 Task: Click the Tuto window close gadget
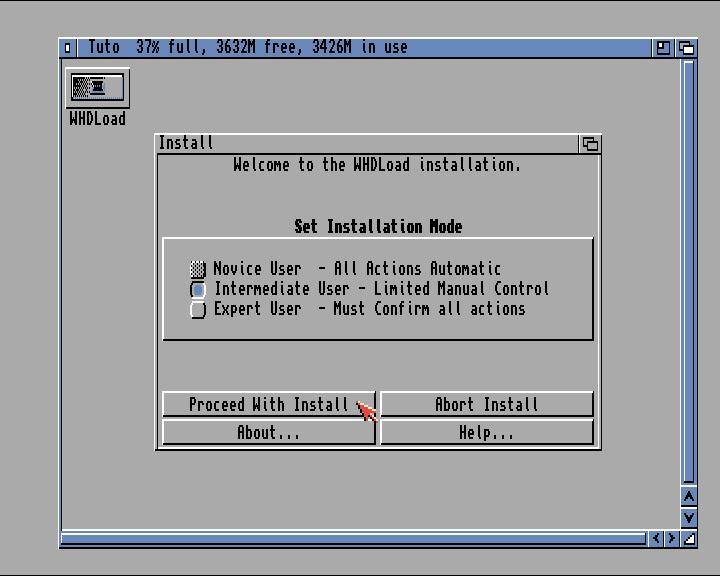click(68, 48)
